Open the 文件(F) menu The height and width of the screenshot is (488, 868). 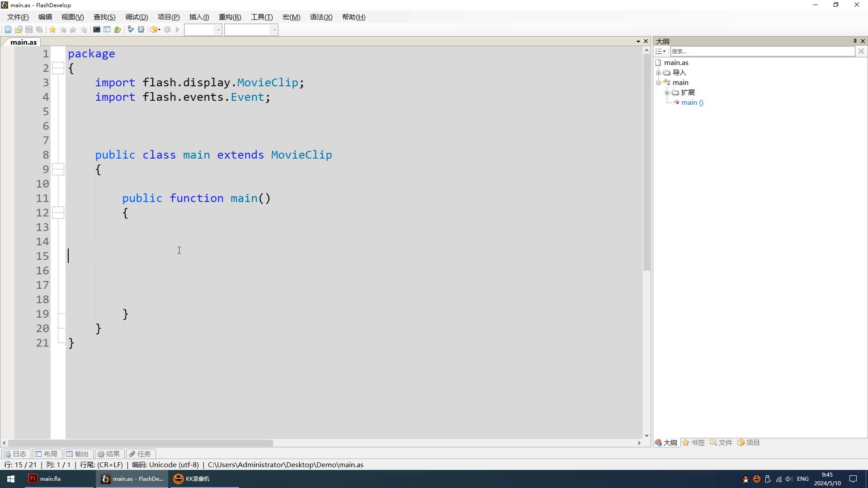pos(18,17)
